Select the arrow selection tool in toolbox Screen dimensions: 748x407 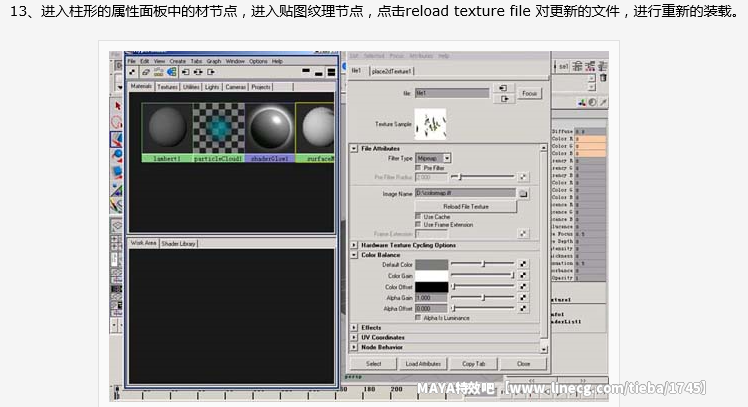(117, 105)
